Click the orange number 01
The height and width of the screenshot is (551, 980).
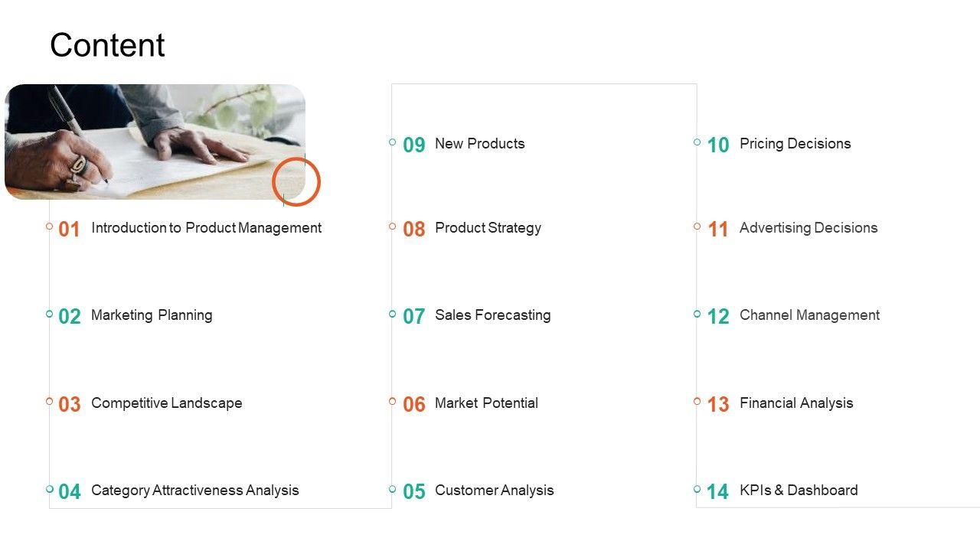(69, 230)
